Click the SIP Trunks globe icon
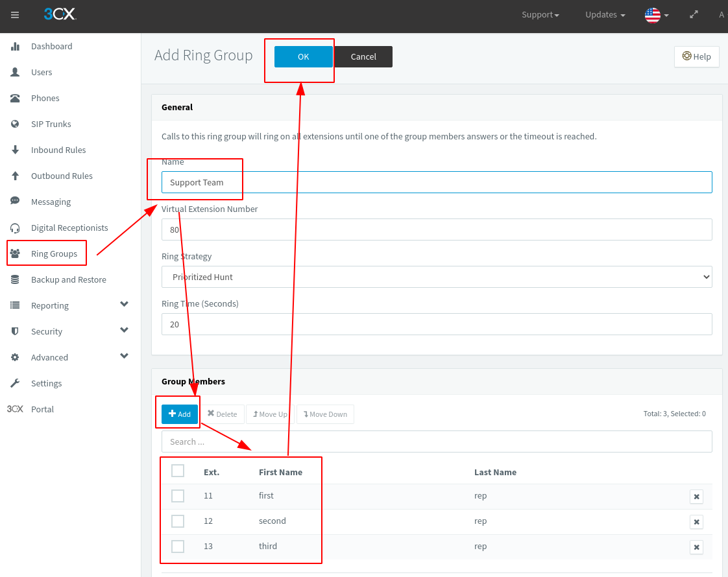 pos(15,124)
